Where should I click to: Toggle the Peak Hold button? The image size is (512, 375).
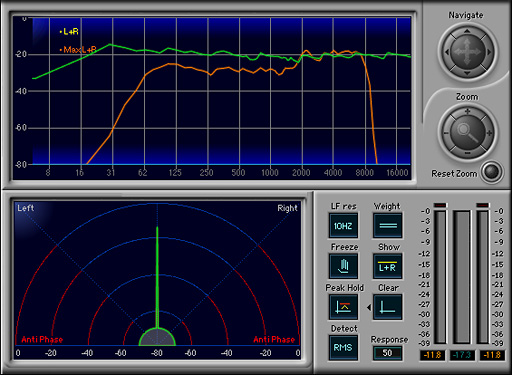pyautogui.click(x=343, y=307)
